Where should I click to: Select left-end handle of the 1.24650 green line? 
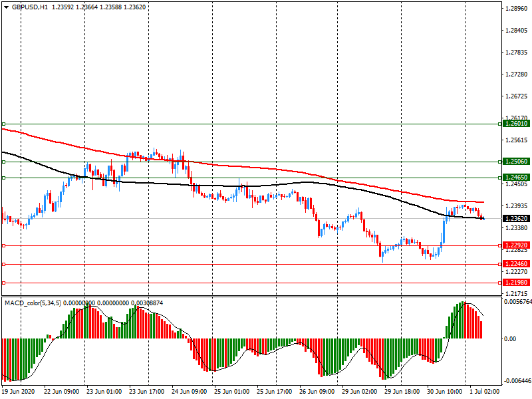[x=4, y=178]
